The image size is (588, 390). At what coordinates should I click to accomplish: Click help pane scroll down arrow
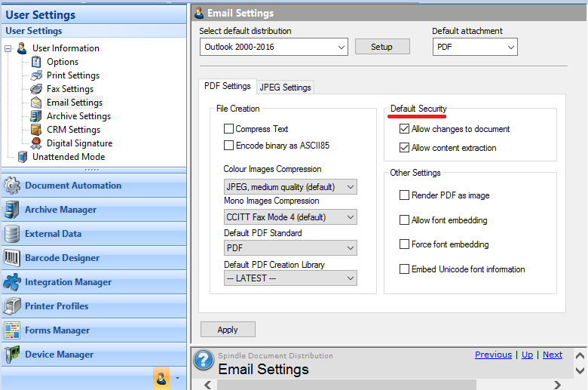click(580, 371)
